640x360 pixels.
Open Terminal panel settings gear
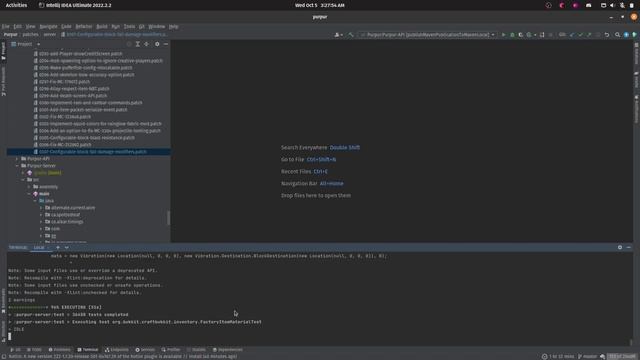coord(620,248)
